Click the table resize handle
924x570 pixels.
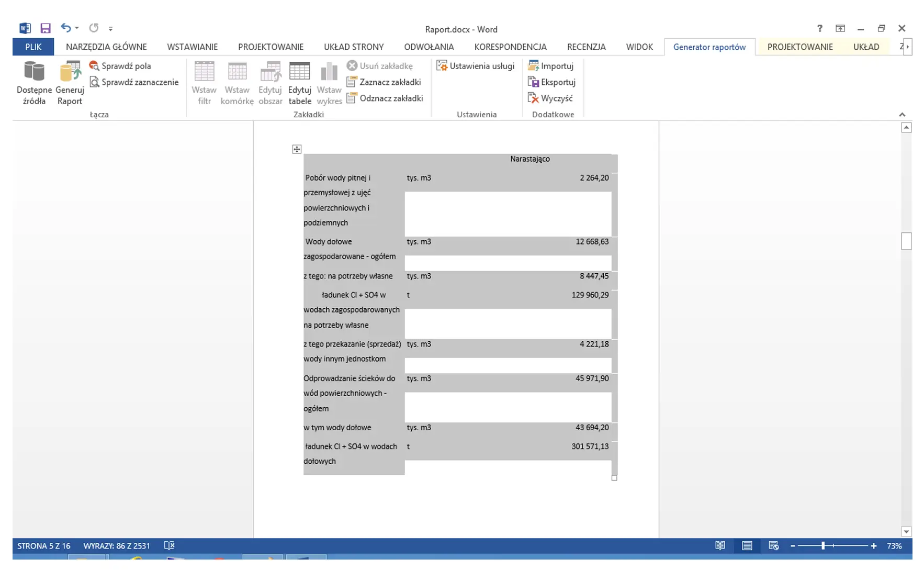coord(614,478)
